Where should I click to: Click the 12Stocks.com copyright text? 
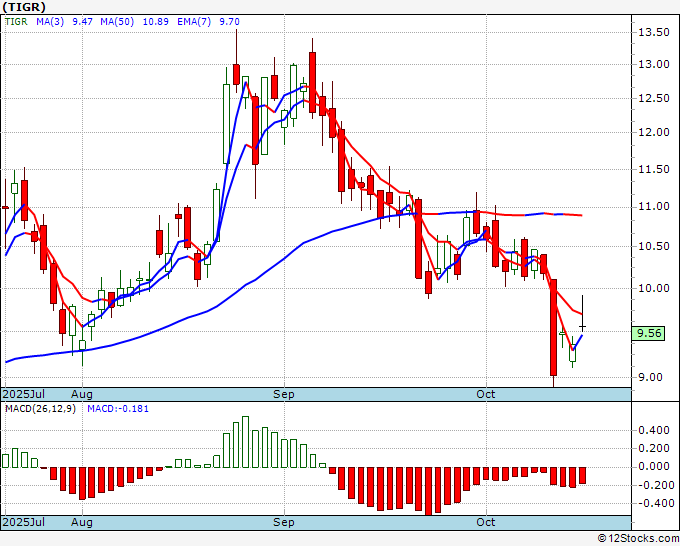coord(638,539)
